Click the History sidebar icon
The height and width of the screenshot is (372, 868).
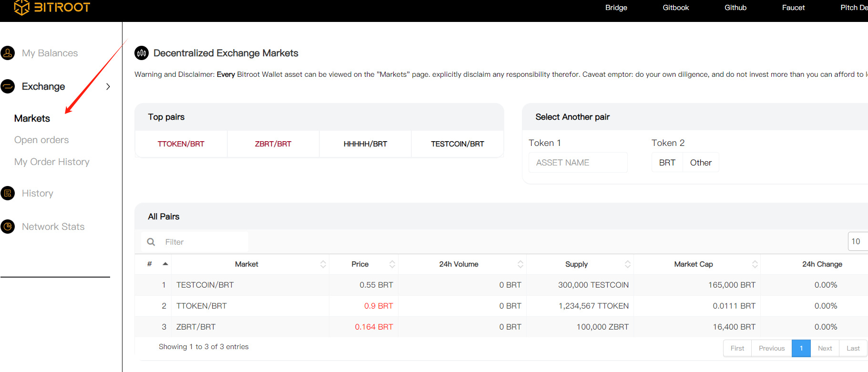coord(8,193)
